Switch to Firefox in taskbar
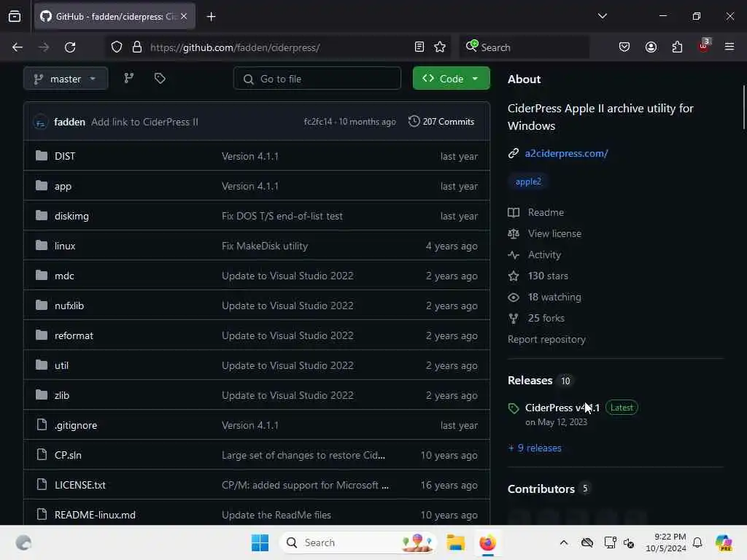 click(487, 542)
